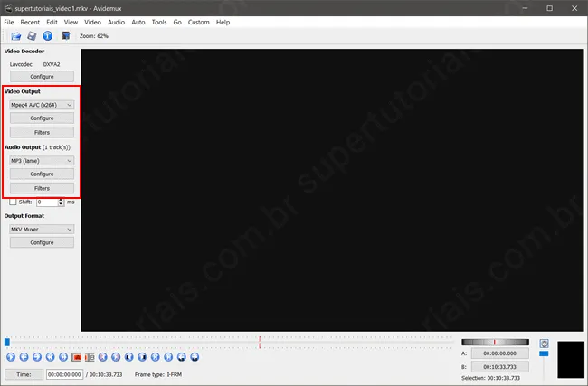
Task: Open the Go menu
Action: tap(177, 22)
